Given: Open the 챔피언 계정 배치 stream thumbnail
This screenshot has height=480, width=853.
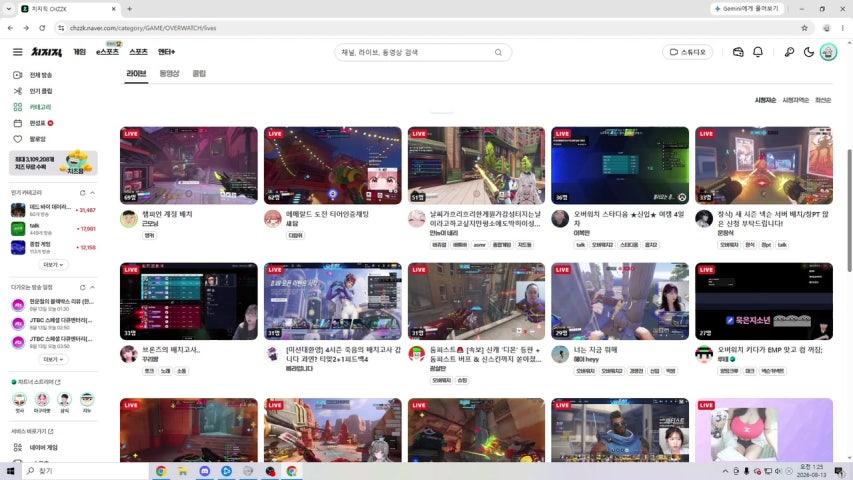Looking at the screenshot, I should click(x=189, y=165).
